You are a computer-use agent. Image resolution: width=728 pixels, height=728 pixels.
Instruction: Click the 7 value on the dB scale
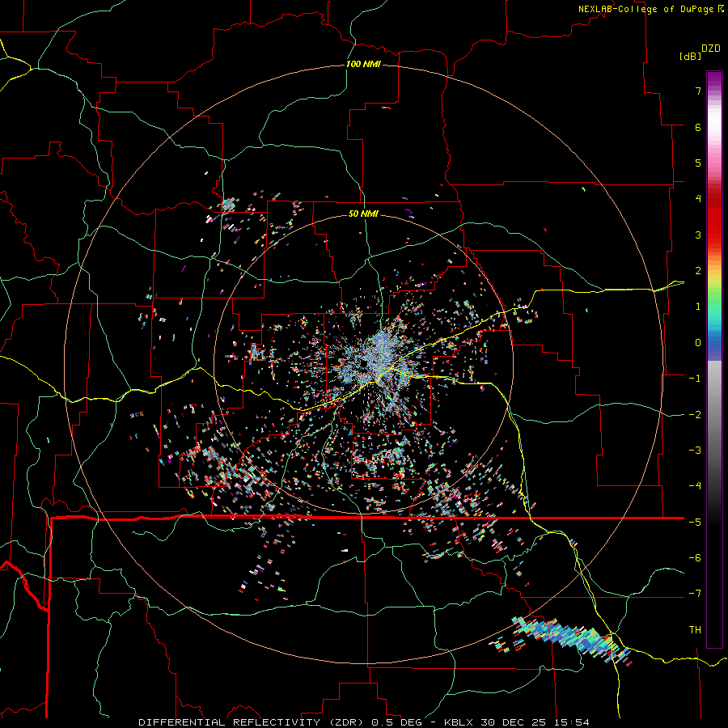click(697, 91)
